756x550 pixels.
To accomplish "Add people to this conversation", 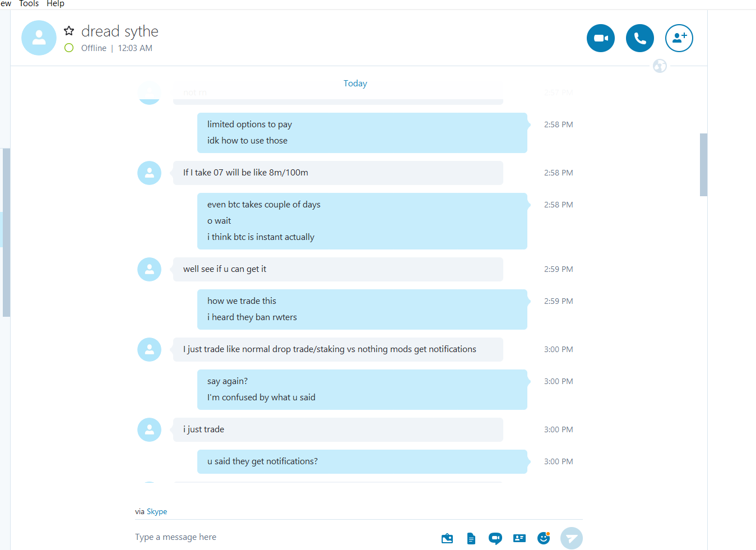I will click(x=679, y=38).
